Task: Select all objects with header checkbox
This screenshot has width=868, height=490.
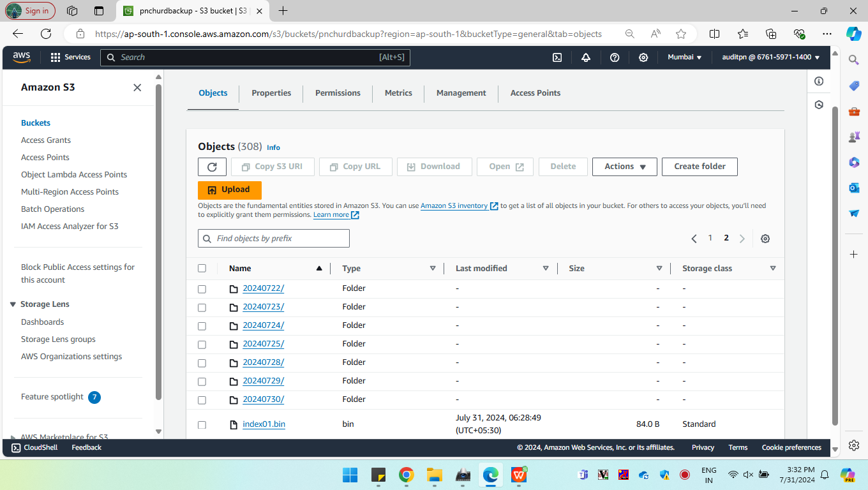Action: [202, 269]
